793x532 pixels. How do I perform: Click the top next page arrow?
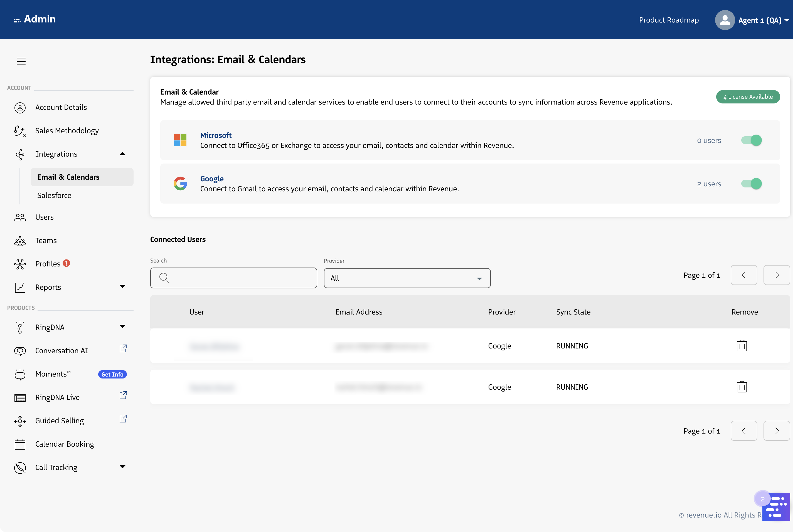(x=776, y=275)
